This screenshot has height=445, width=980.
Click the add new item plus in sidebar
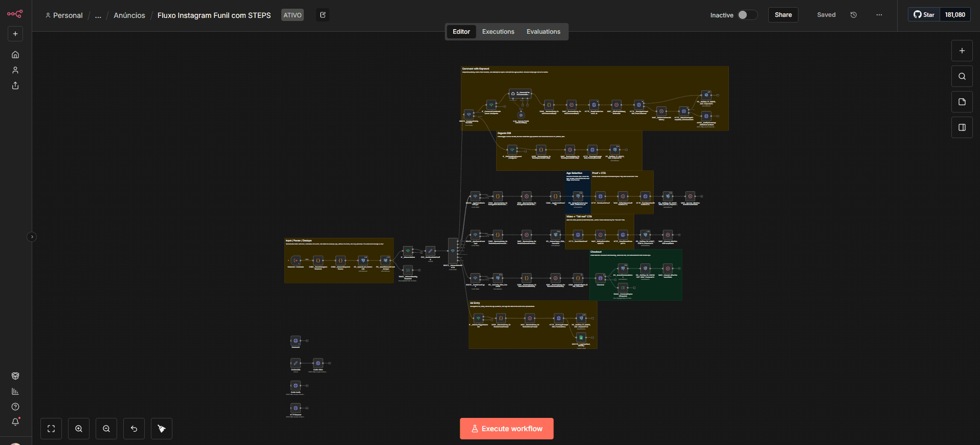point(15,34)
